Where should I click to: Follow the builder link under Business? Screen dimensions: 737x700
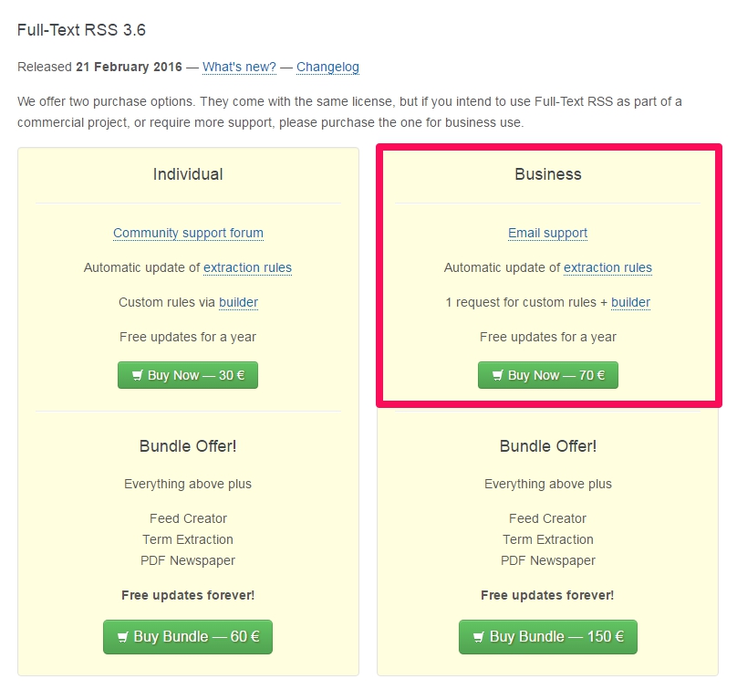[630, 302]
